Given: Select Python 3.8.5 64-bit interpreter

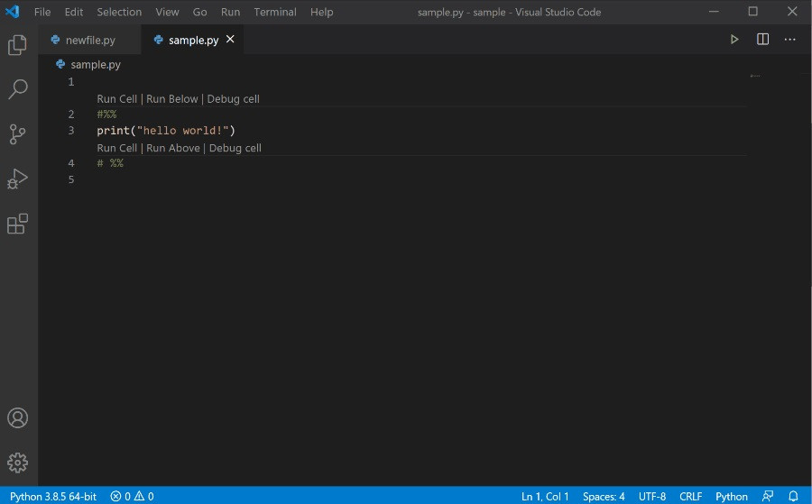Looking at the screenshot, I should click(x=53, y=496).
